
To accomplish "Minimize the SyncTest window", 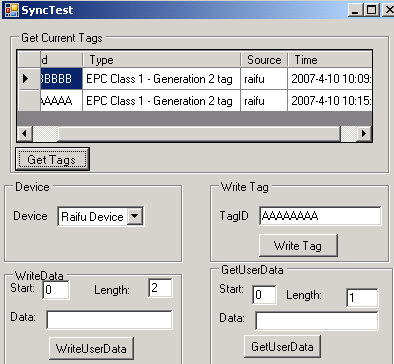I will (x=355, y=10).
